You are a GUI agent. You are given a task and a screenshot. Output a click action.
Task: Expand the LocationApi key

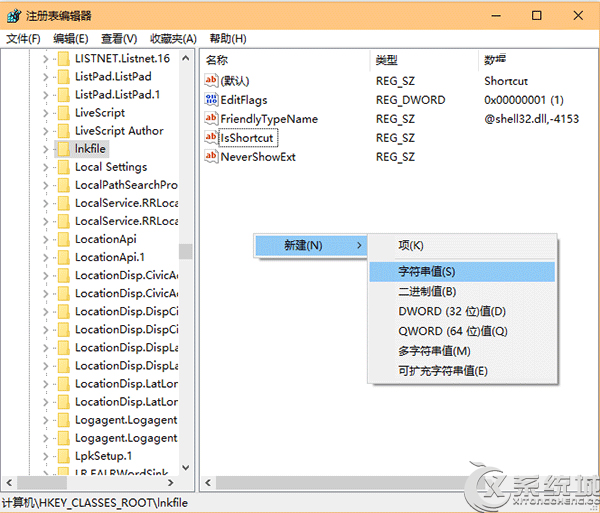[x=46, y=240]
